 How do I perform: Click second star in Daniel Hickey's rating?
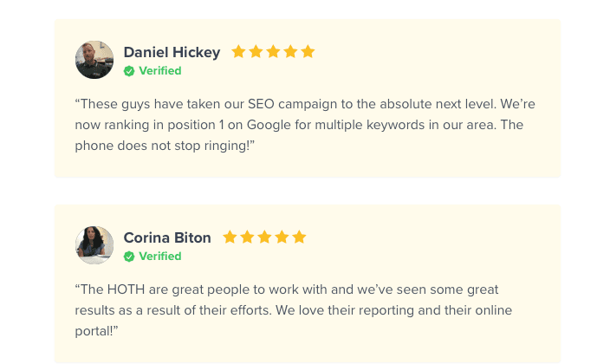(x=256, y=52)
